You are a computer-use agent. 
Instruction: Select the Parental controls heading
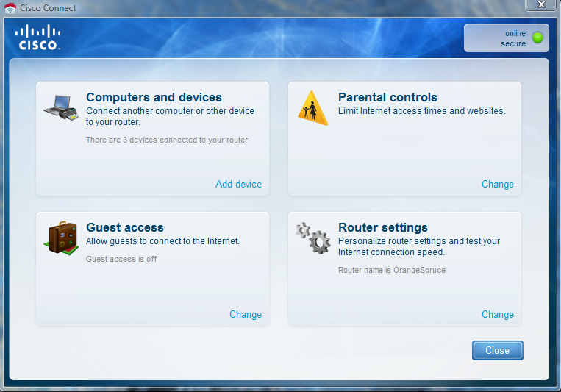click(387, 97)
